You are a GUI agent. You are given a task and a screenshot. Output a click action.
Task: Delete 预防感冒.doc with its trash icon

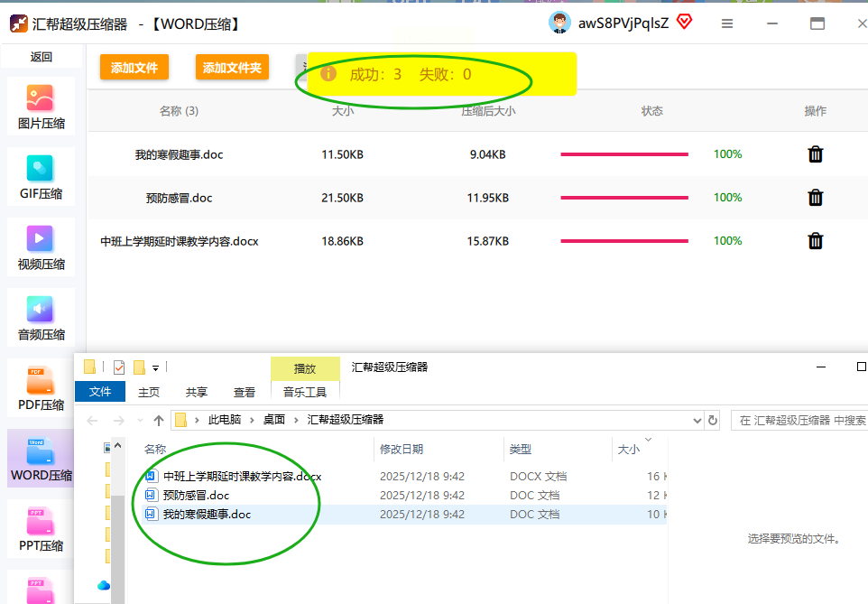coord(816,197)
